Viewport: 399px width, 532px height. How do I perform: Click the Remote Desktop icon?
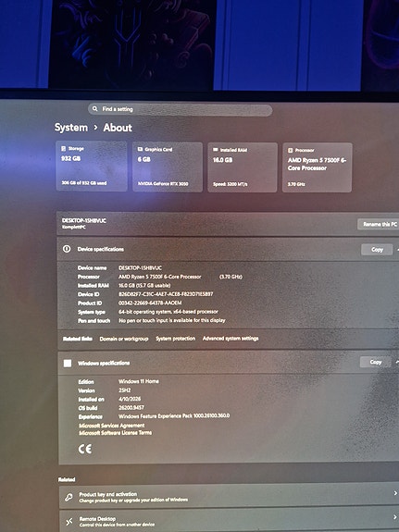69,522
